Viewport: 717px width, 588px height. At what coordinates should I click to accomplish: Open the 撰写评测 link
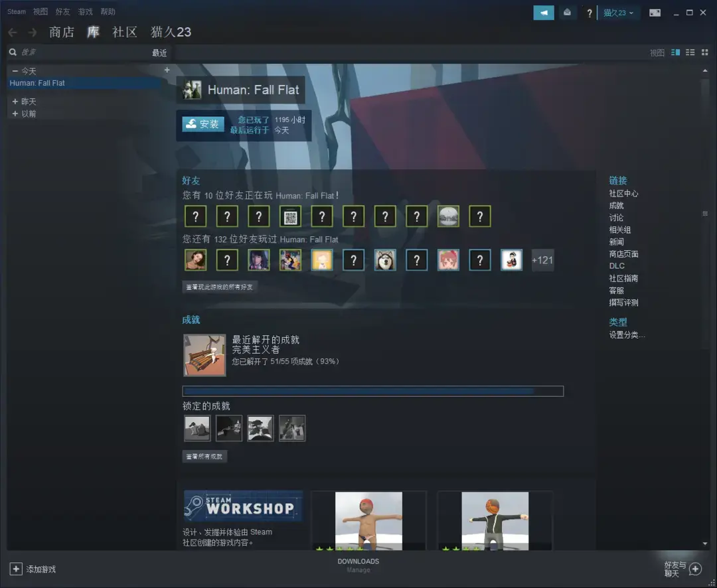[623, 303]
